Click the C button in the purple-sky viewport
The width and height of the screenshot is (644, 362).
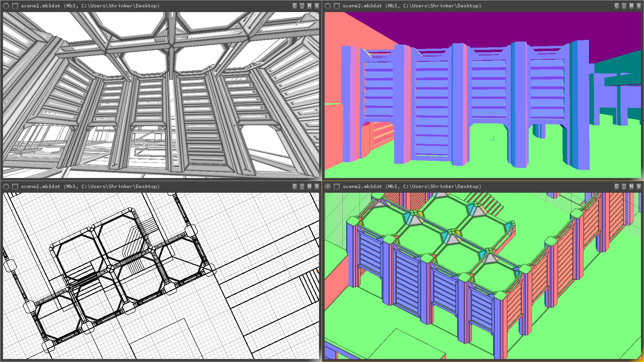(x=616, y=6)
